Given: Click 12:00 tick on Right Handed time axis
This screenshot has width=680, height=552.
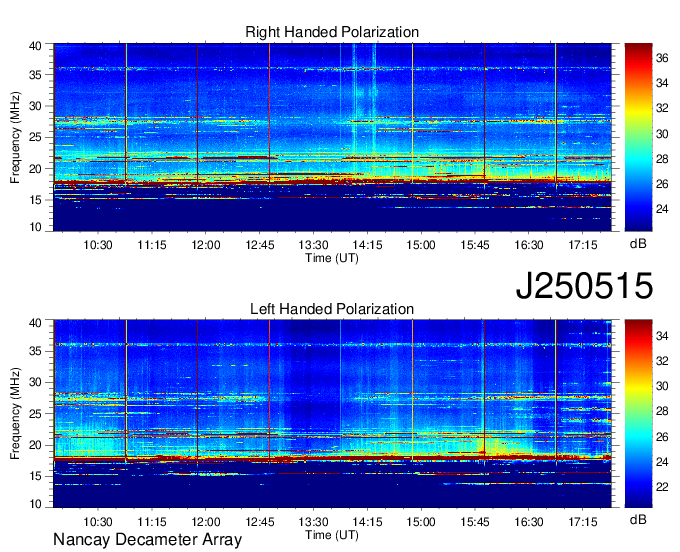Looking at the screenshot, I should [x=206, y=245].
